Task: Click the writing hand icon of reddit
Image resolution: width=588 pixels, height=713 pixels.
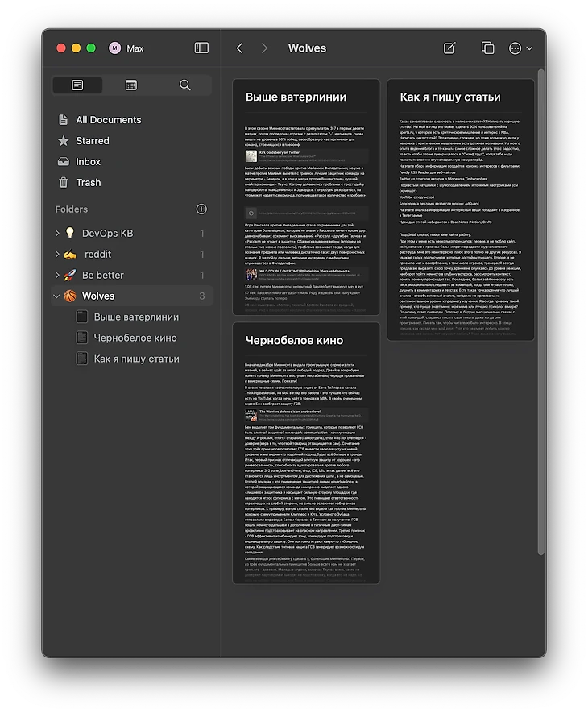Action: coord(69,255)
